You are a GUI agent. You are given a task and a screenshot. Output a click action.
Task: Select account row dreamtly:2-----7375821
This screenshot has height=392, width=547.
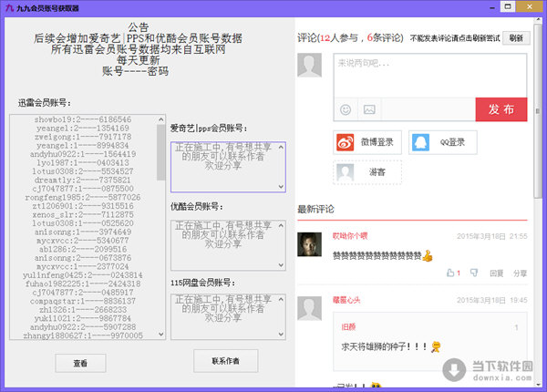point(83,180)
